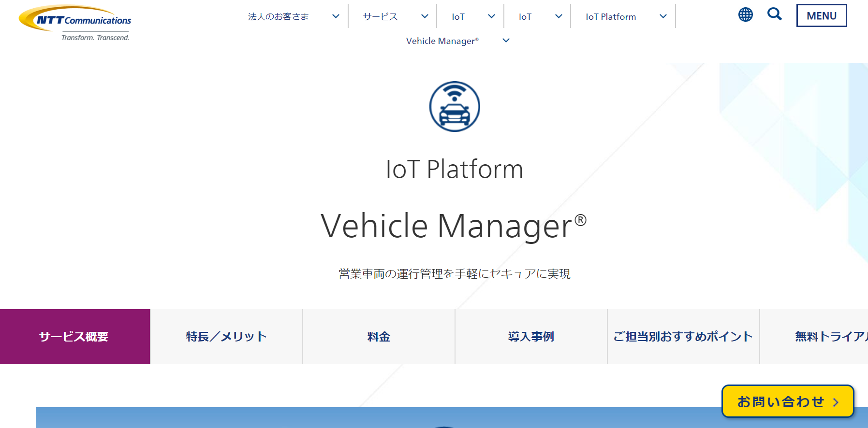868x428 pixels.
Task: Expand the chevron next to IoT Platform breadcrumb
Action: tap(663, 16)
